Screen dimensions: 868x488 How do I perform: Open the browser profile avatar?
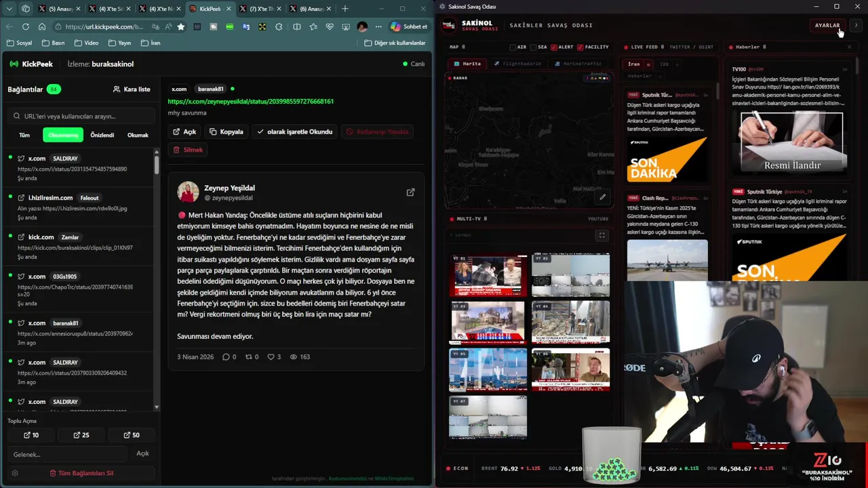(362, 26)
